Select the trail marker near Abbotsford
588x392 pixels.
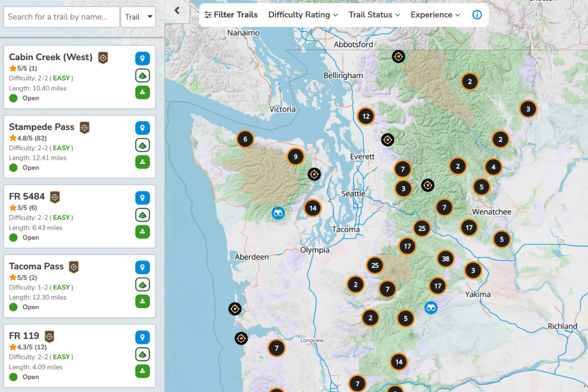point(398,56)
